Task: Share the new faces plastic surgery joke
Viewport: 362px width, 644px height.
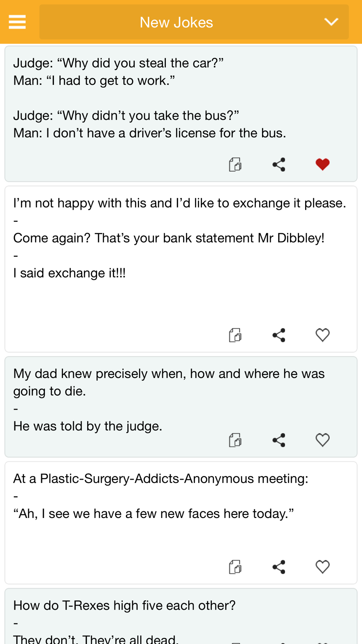Action: (279, 567)
